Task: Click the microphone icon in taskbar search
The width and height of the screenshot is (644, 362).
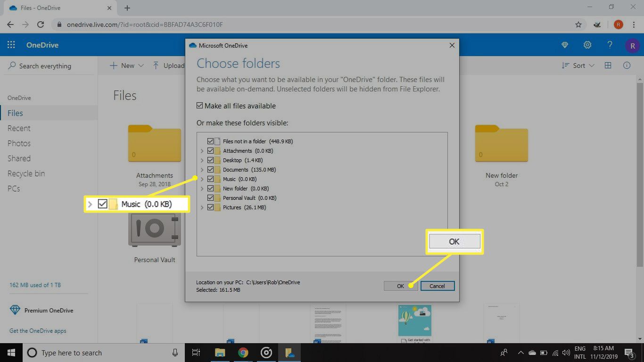Action: click(x=175, y=353)
